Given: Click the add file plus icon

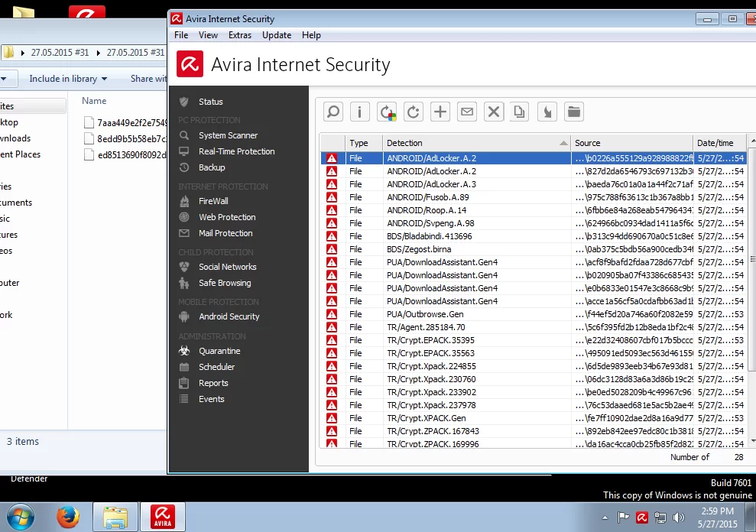Looking at the screenshot, I should pyautogui.click(x=440, y=112).
